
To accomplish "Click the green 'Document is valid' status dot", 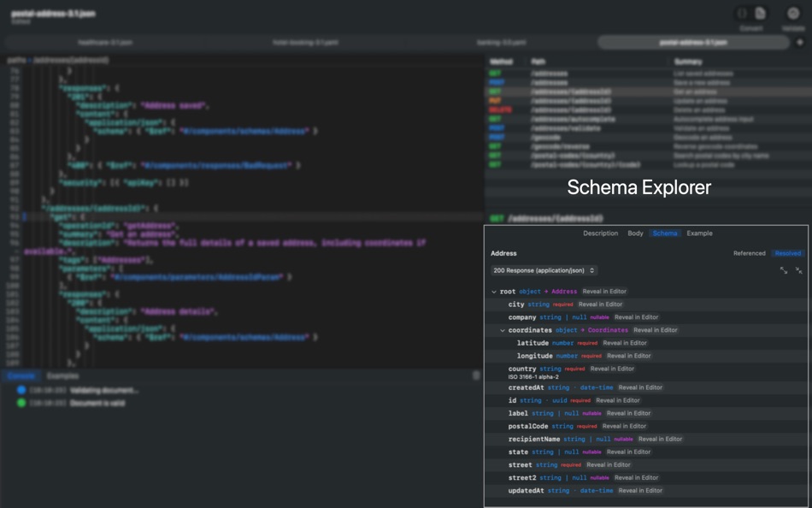I will (x=21, y=400).
